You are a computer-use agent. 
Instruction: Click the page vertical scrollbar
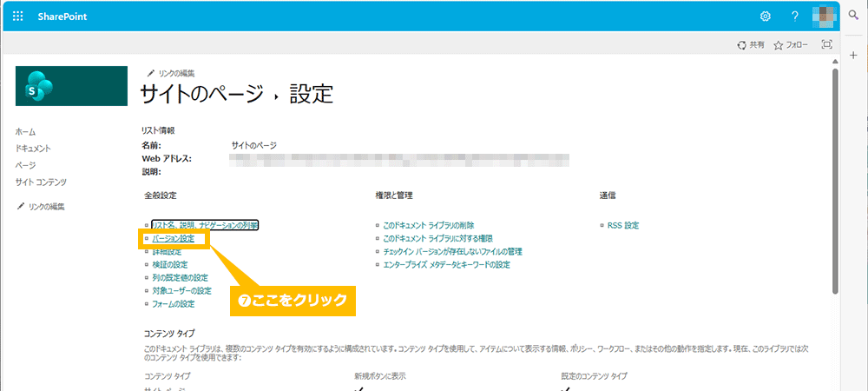[x=835, y=180]
